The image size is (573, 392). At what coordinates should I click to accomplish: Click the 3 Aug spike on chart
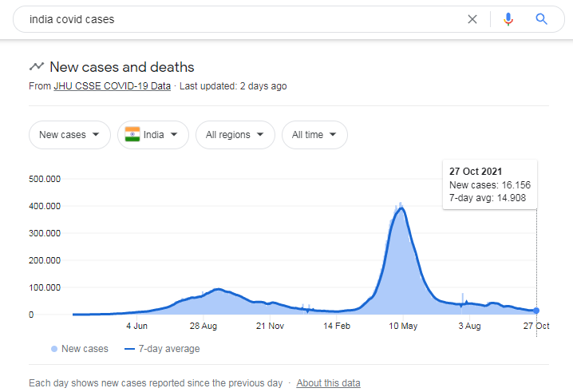[463, 297]
